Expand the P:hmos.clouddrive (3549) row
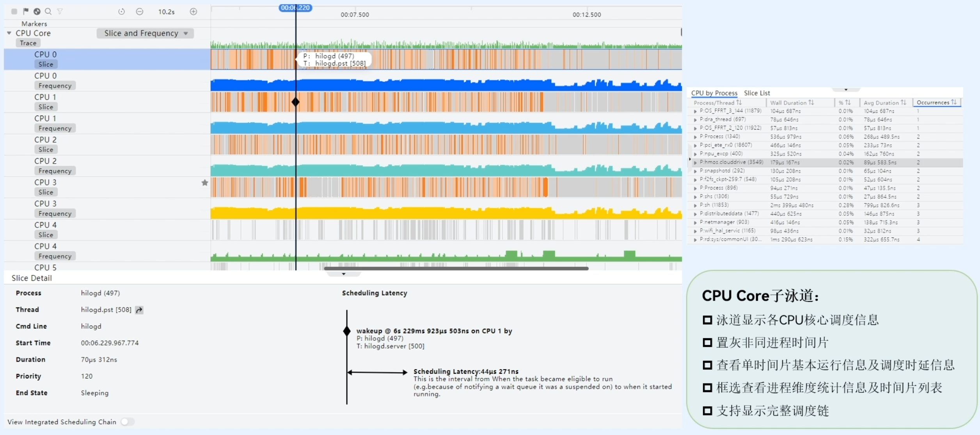 [x=695, y=162]
